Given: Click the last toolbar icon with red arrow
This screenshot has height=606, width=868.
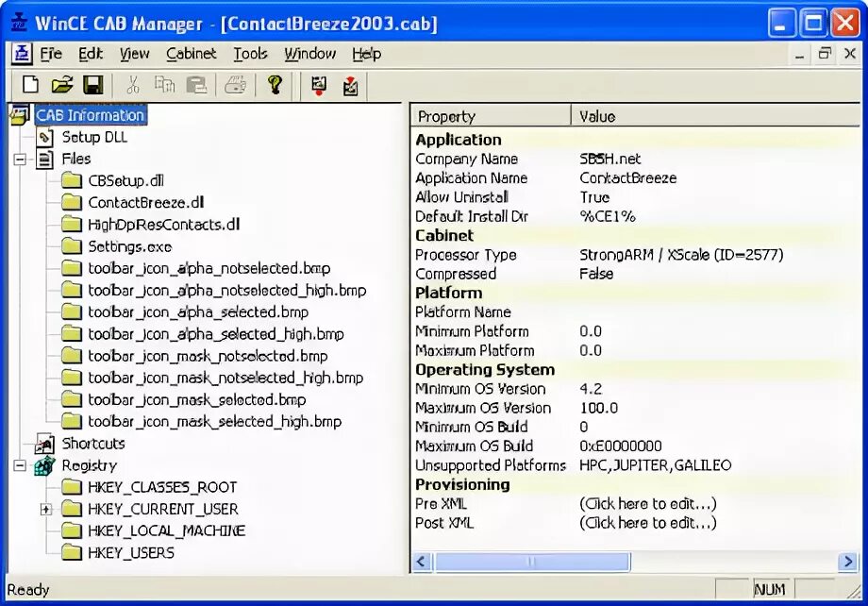Looking at the screenshot, I should coord(350,85).
